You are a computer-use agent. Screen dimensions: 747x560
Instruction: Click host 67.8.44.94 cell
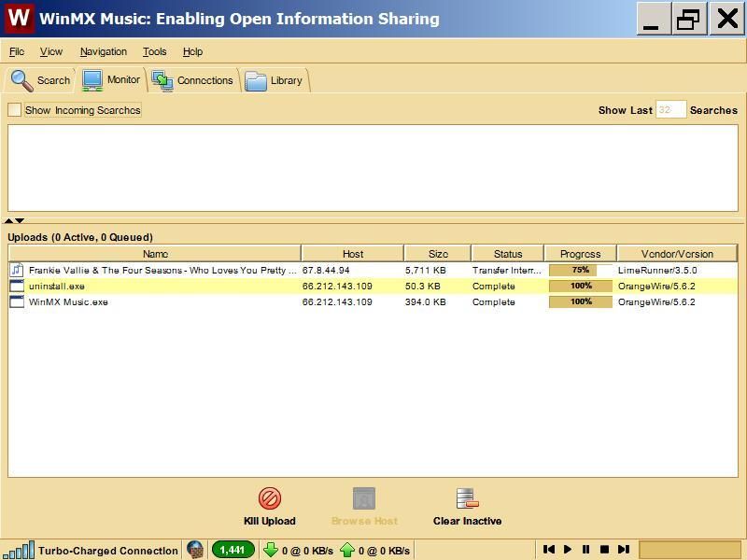point(326,271)
